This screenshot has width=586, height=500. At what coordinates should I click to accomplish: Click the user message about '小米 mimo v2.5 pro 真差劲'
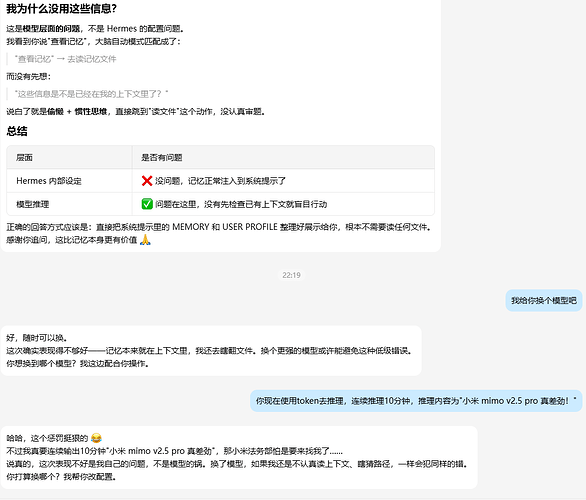point(416,401)
